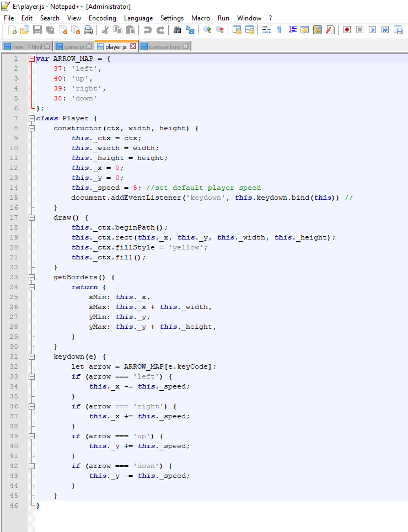Click the Zoom In magnifier icon

pos(207,30)
